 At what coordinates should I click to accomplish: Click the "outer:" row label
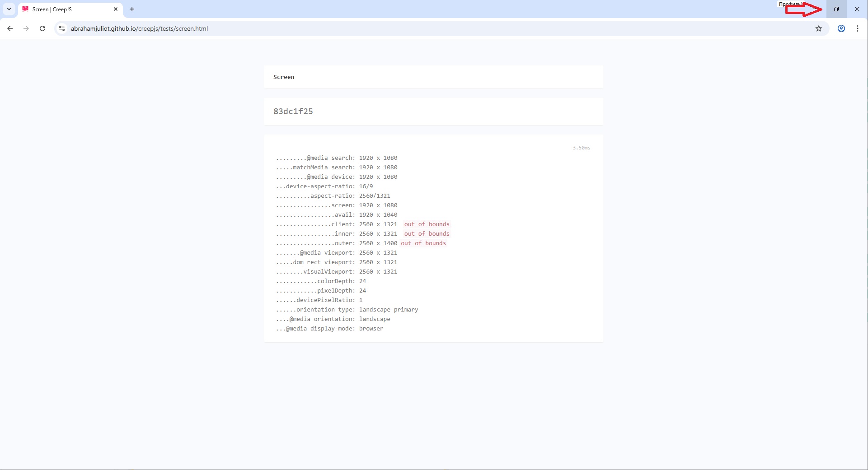coord(345,243)
